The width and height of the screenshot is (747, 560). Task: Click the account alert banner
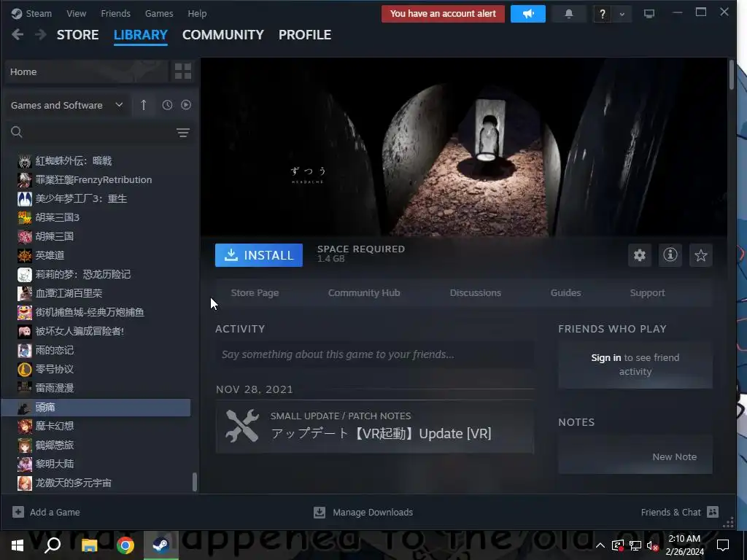click(x=443, y=14)
